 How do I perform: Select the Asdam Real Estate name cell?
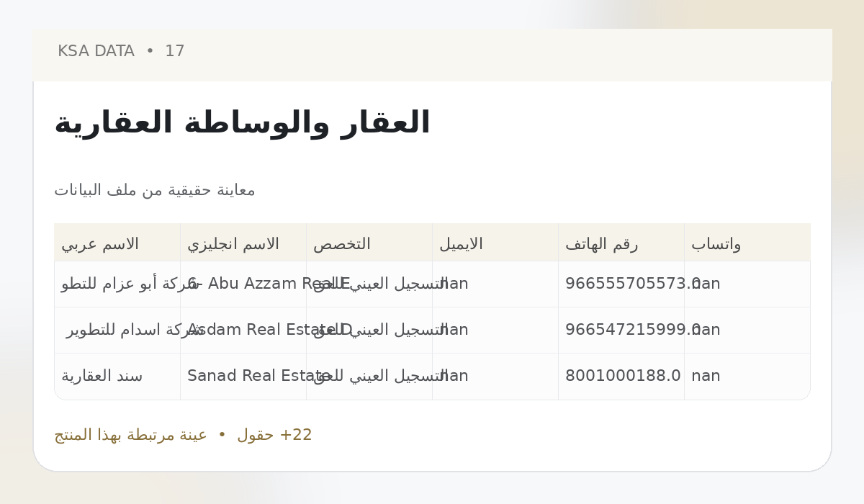click(243, 330)
